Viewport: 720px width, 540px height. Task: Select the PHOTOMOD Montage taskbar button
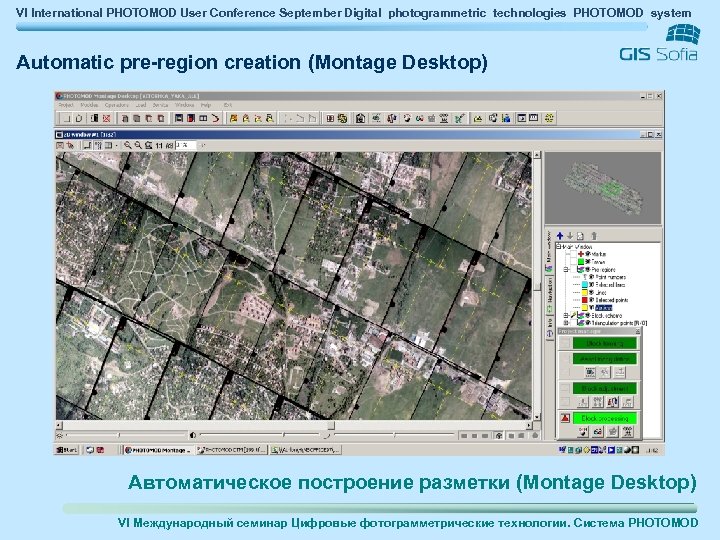pyautogui.click(x=158, y=450)
